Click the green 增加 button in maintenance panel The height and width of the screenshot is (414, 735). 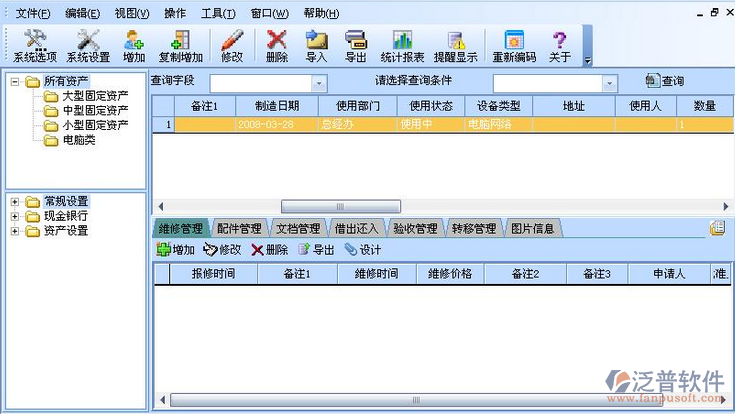tap(176, 249)
